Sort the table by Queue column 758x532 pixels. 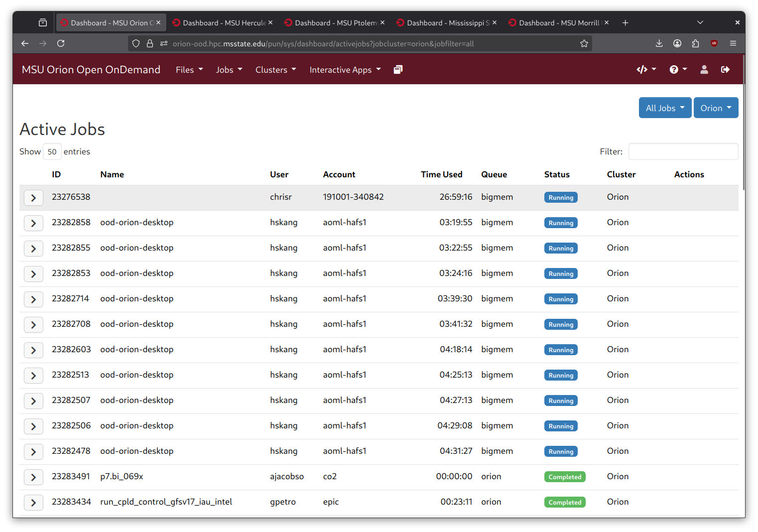tap(494, 174)
